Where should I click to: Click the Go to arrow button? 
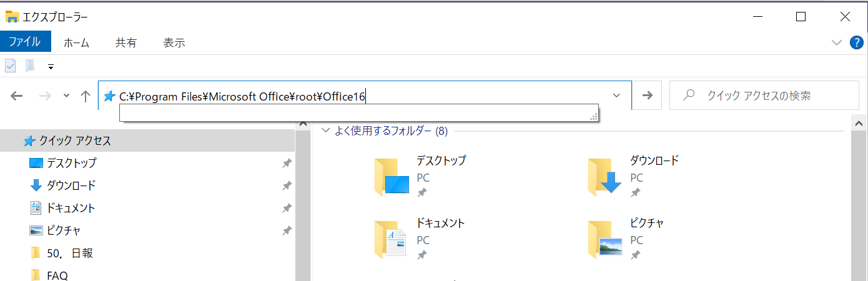[648, 96]
